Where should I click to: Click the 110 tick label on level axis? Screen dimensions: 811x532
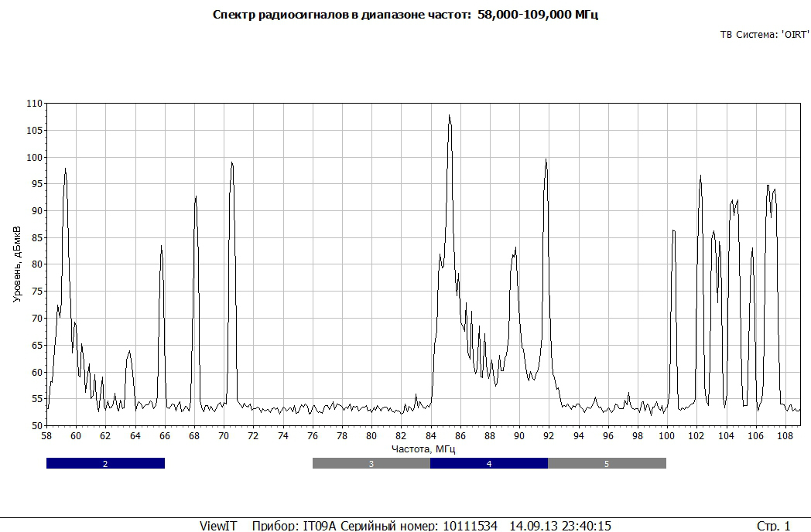pos(34,103)
